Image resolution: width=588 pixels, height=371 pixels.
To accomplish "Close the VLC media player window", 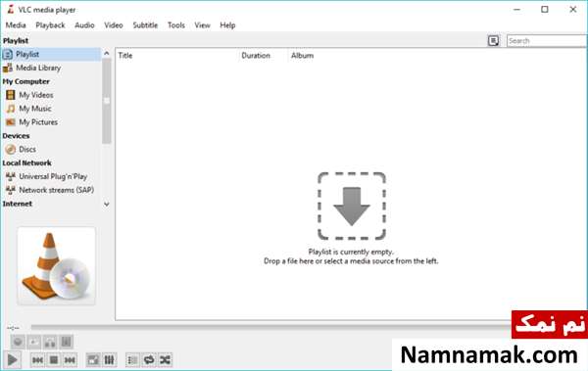I will pos(572,10).
